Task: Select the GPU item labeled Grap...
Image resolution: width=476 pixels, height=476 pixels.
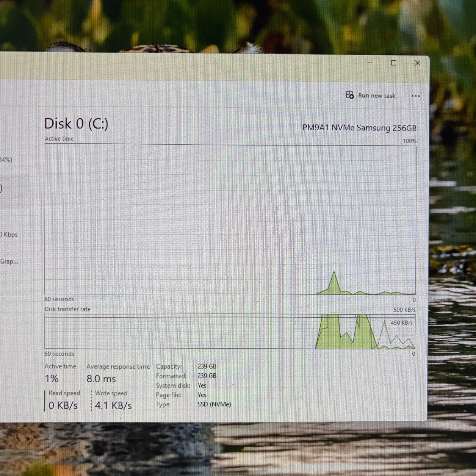Action: pyautogui.click(x=9, y=261)
